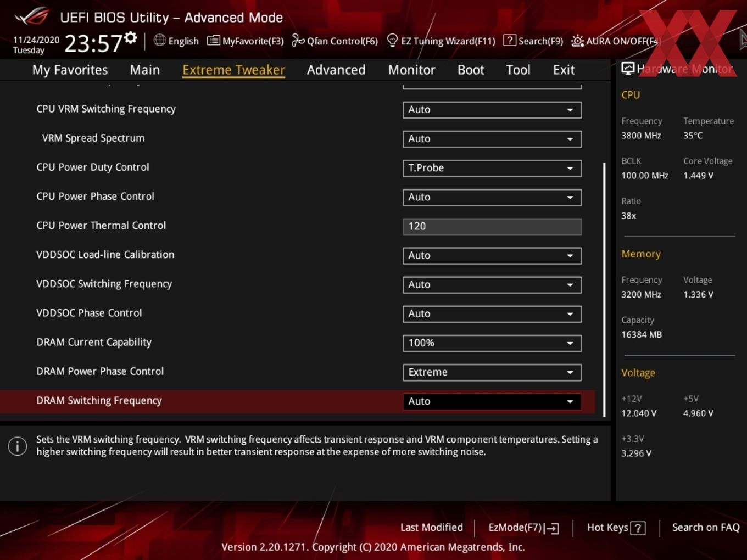Click CPU frequency value 3800 MHz
Screen dimensions: 747x560
[x=641, y=135]
